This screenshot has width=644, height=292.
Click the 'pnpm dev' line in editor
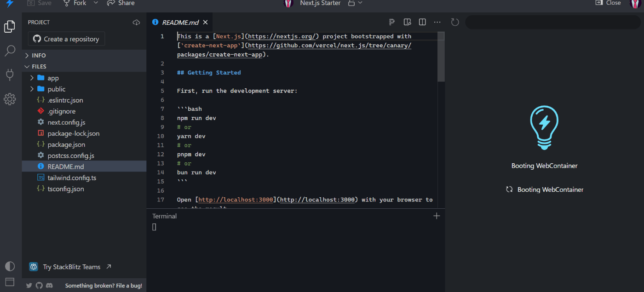pos(191,155)
